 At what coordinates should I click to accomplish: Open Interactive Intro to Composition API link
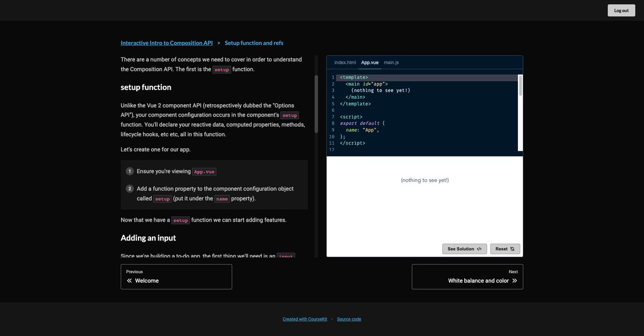[166, 43]
